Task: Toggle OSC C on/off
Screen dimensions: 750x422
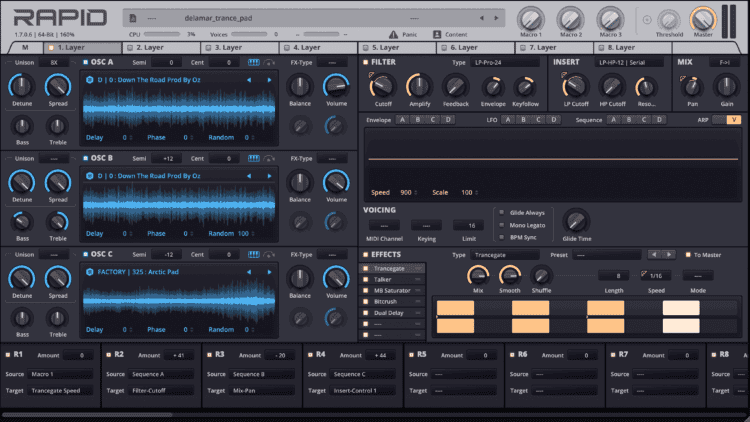Action: coord(86,255)
